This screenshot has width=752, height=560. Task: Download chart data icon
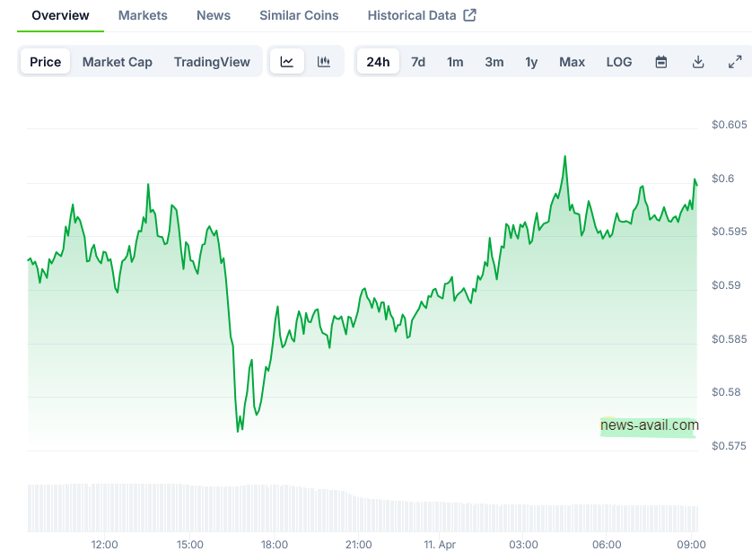coord(698,62)
